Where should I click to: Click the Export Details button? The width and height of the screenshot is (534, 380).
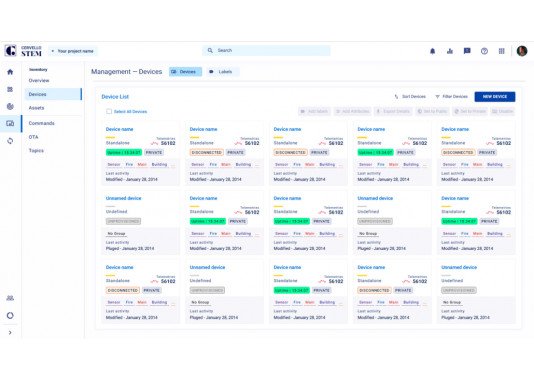393,111
